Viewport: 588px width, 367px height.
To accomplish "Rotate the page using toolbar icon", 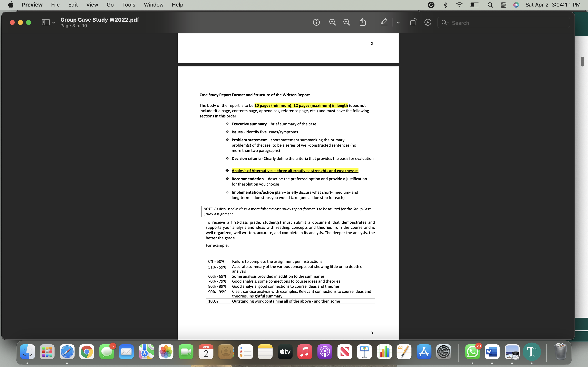I will (413, 22).
